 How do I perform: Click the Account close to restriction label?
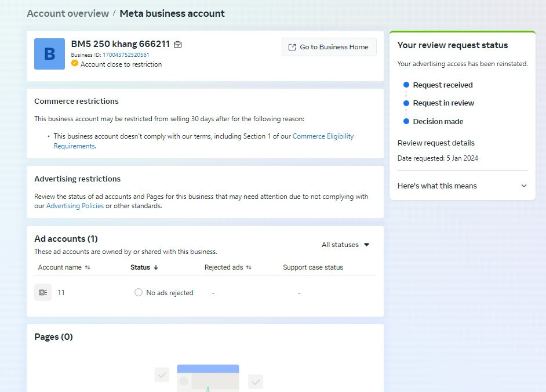[x=121, y=64]
